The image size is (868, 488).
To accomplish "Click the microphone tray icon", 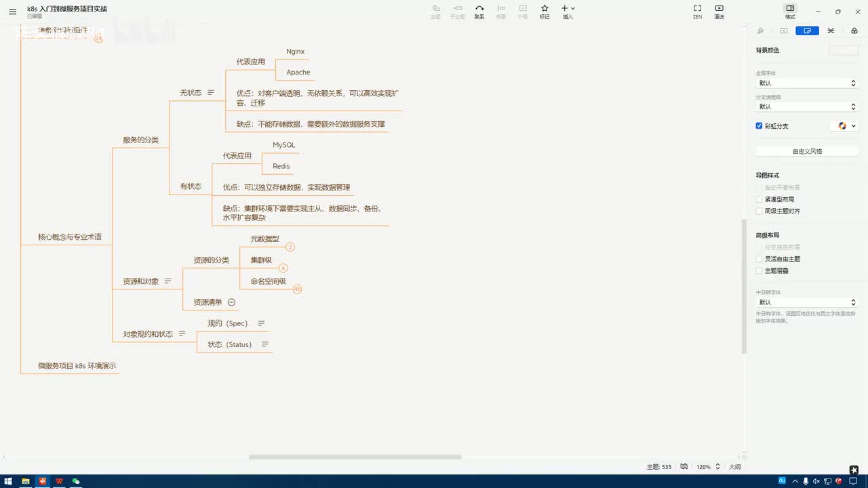I will pos(805,481).
